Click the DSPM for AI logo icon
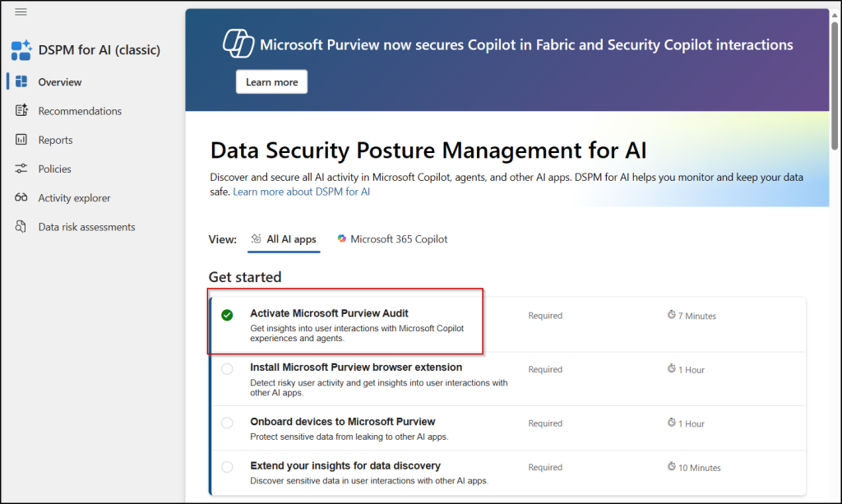842x504 pixels. tap(21, 50)
